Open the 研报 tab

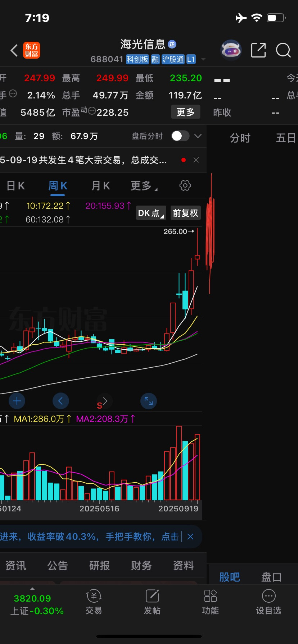point(99,566)
